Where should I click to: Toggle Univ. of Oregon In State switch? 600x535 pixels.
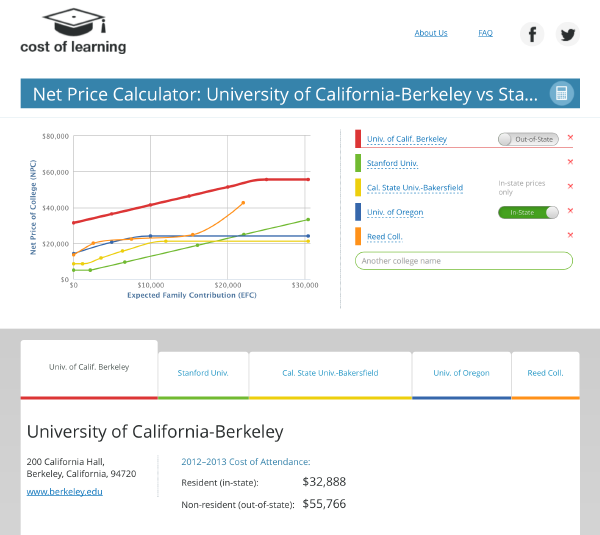(528, 212)
